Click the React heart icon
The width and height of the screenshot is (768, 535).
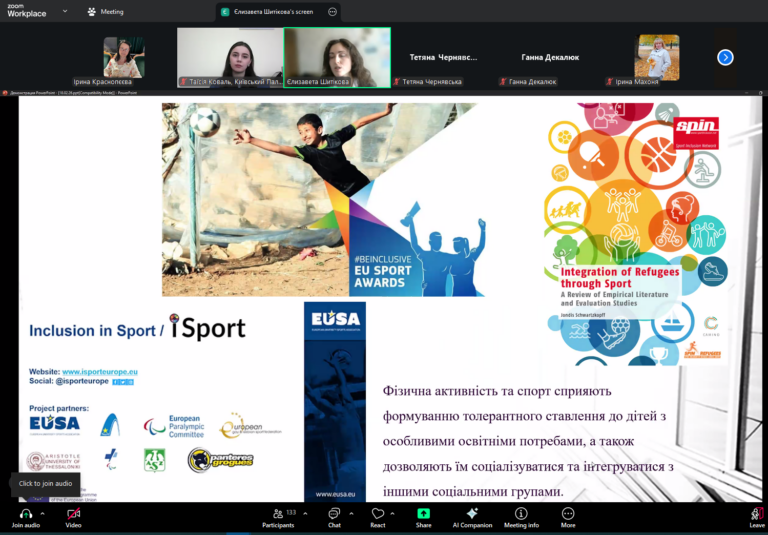tap(377, 513)
